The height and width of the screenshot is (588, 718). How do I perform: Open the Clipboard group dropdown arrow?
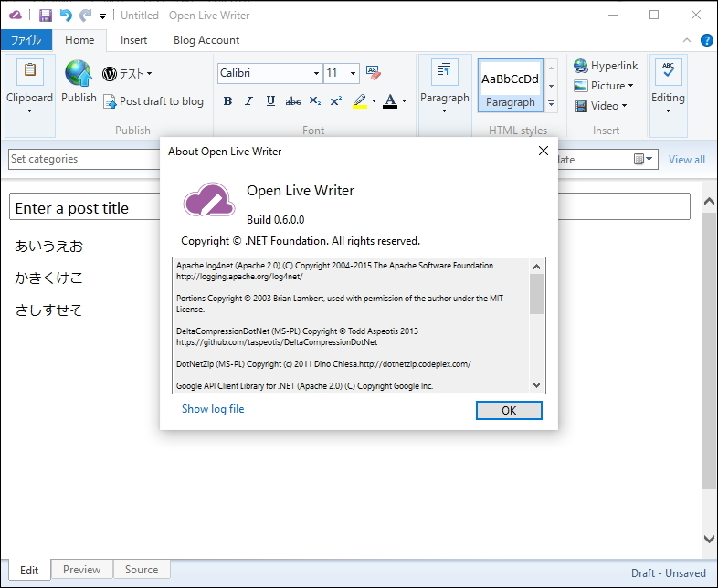(x=29, y=110)
